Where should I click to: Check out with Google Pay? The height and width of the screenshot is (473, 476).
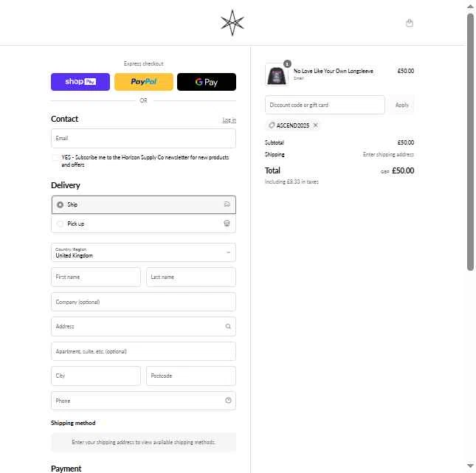point(207,82)
